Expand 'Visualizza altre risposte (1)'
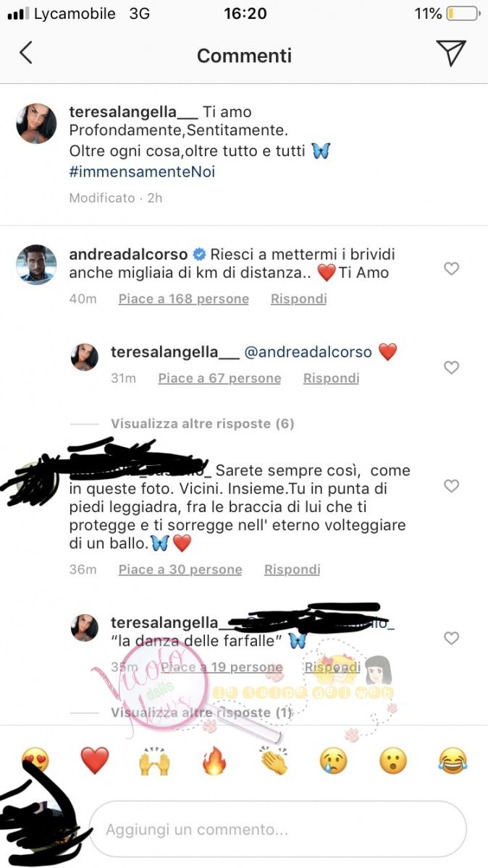 (x=201, y=712)
